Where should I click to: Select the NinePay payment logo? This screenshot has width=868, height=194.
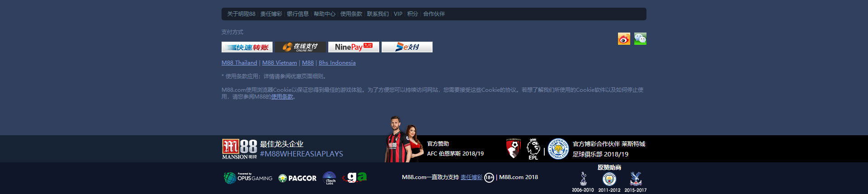pyautogui.click(x=354, y=47)
